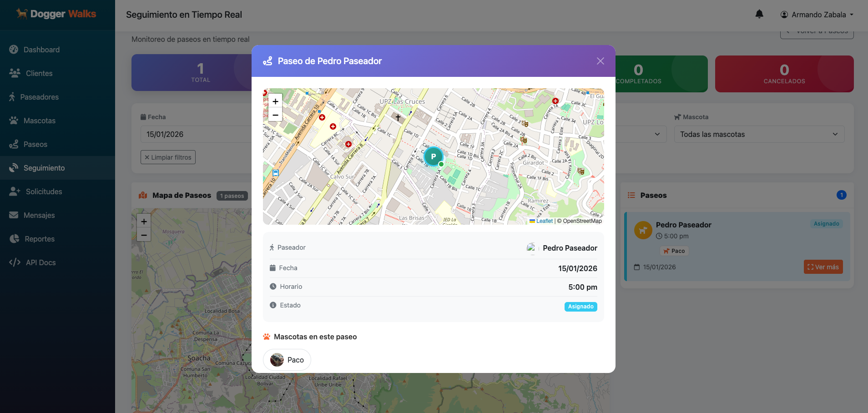Zoom in on the modal map
868x413 pixels.
(275, 101)
